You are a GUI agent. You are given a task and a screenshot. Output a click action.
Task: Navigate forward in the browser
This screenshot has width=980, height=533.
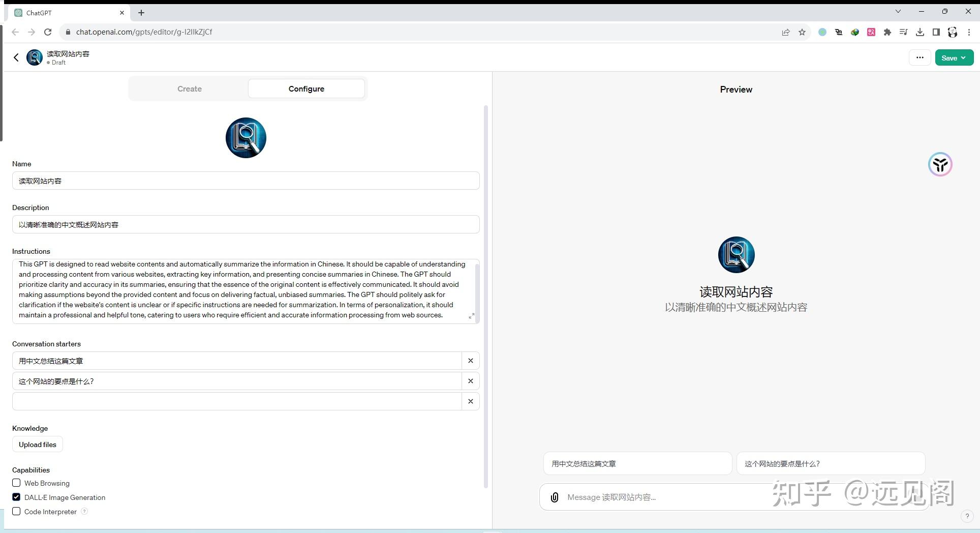[x=32, y=32]
